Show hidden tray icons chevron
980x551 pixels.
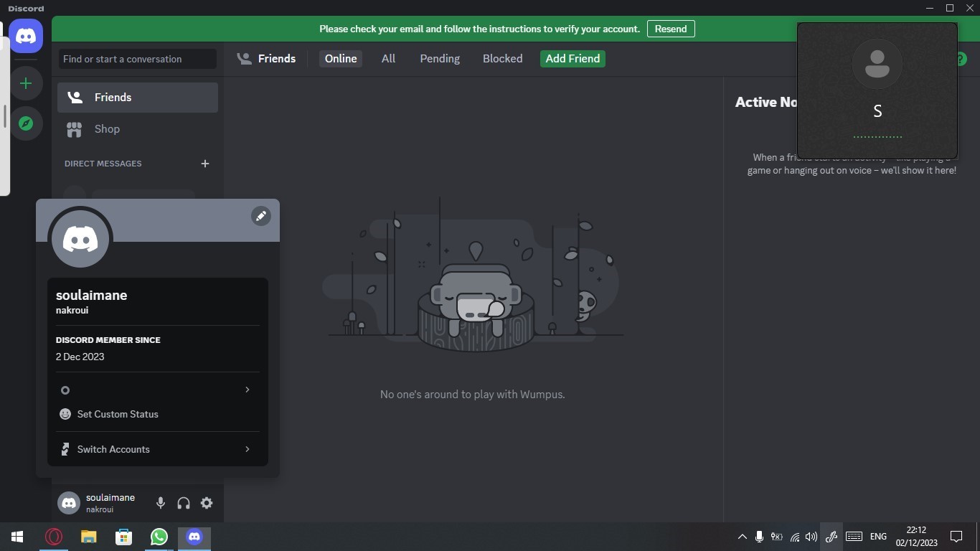click(742, 537)
